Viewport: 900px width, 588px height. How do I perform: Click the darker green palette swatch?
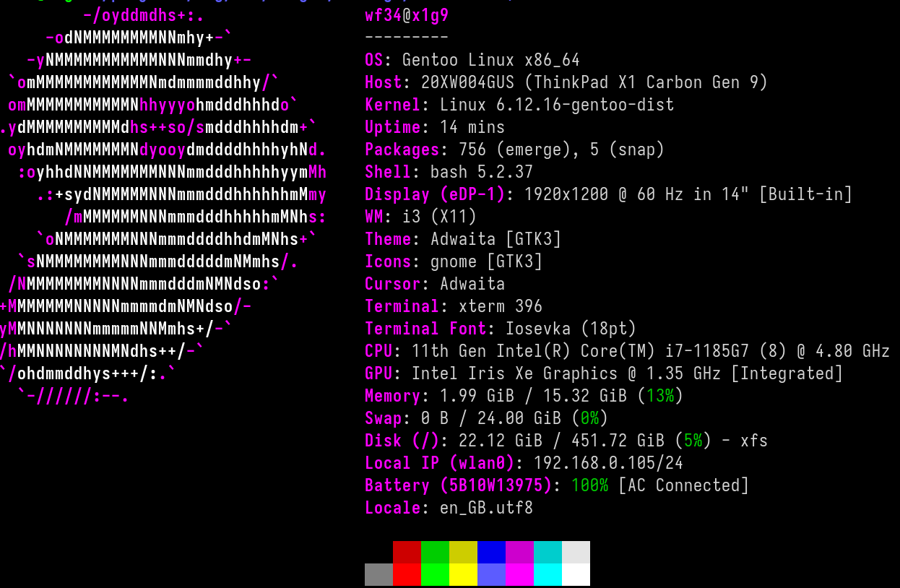click(435, 552)
